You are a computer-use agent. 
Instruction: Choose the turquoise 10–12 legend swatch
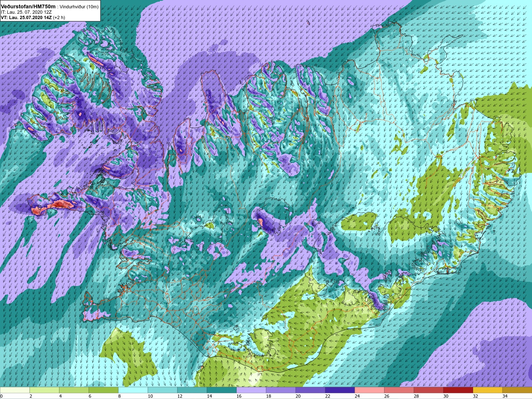pos(163,390)
